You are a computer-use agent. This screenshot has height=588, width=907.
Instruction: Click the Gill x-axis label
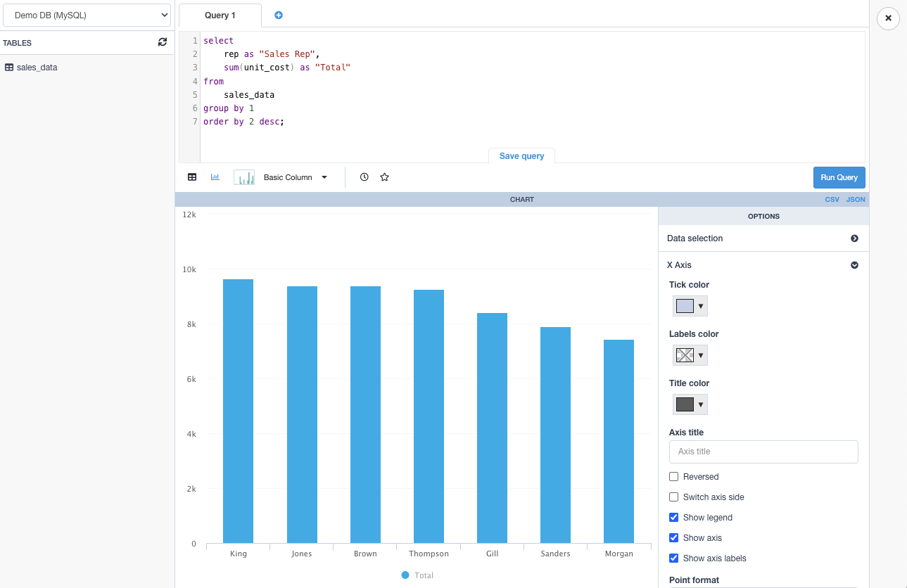492,554
